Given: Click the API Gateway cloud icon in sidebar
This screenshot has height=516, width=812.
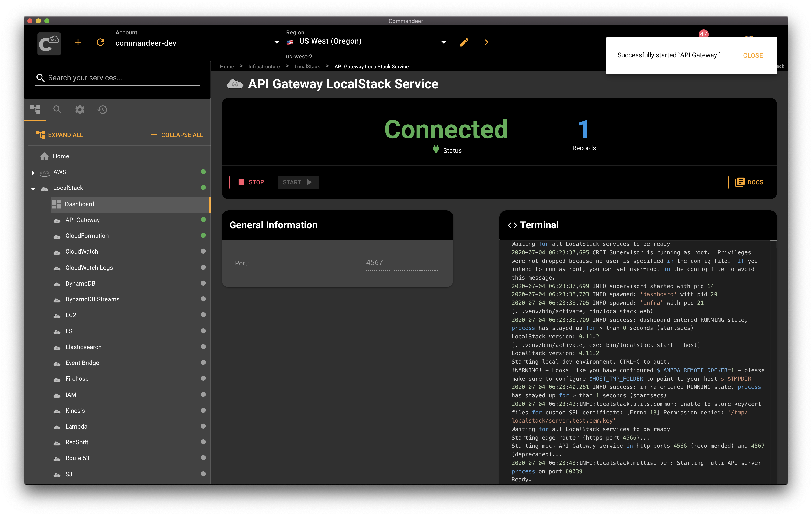Looking at the screenshot, I should 57,220.
